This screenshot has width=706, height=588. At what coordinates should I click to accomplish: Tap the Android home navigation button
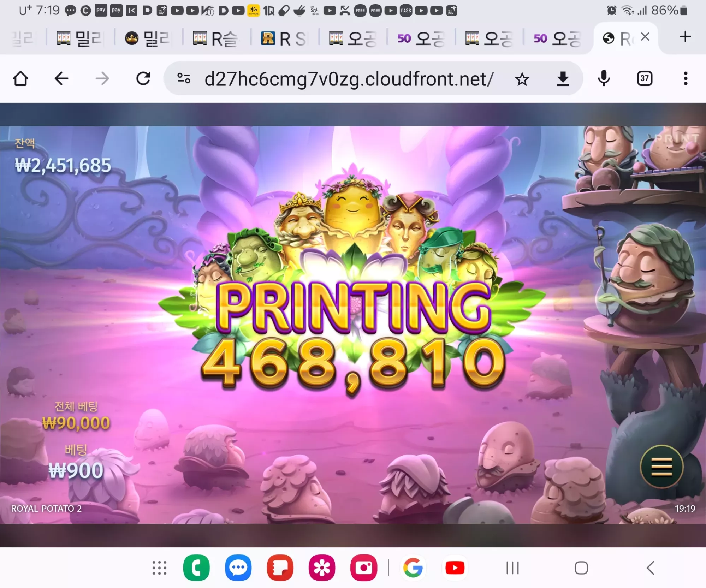click(581, 568)
